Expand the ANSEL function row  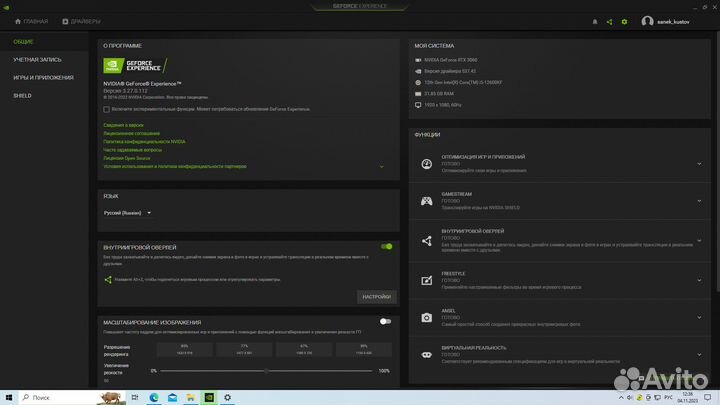click(x=699, y=317)
